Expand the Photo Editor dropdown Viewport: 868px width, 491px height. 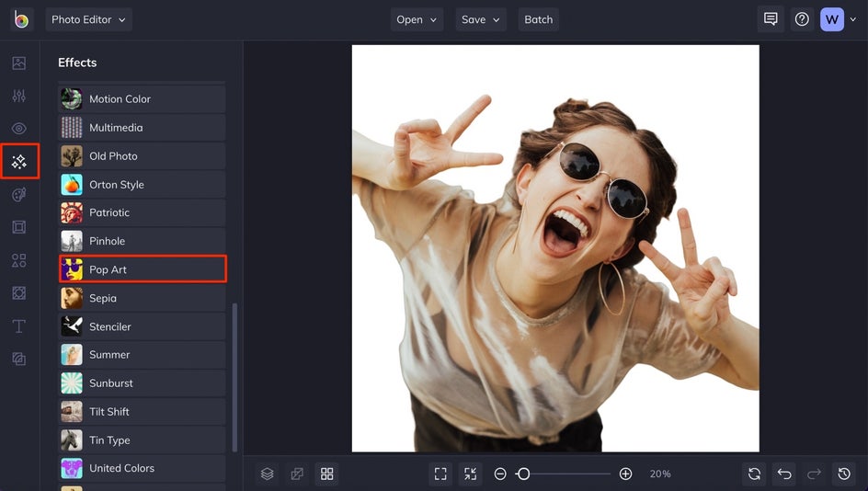tap(88, 19)
